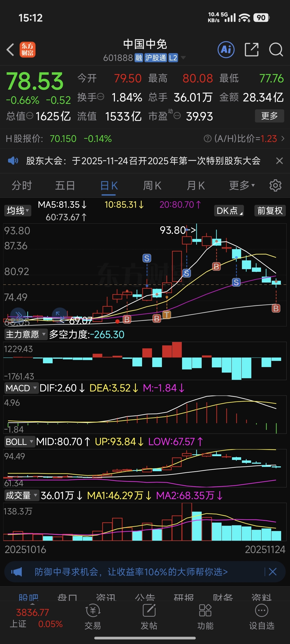290x644 pixels.
Task: Open the 防御中寻求机会 promo link
Action: pyautogui.click(x=131, y=572)
